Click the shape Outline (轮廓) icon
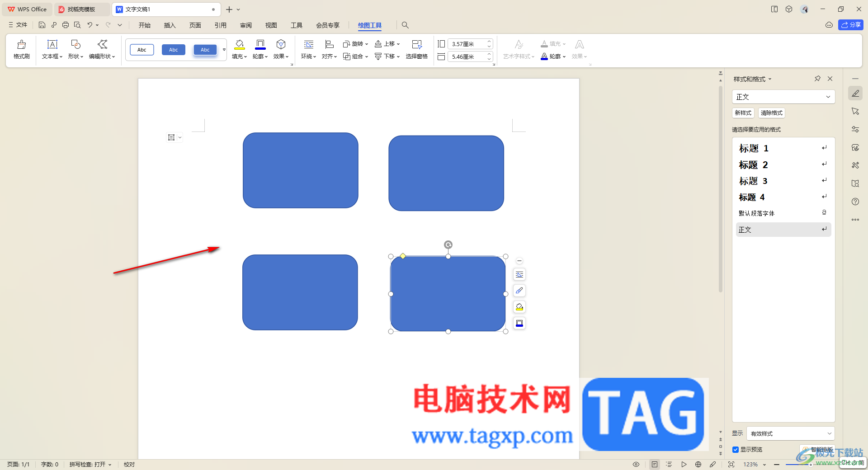This screenshot has width=868, height=470. pyautogui.click(x=260, y=44)
